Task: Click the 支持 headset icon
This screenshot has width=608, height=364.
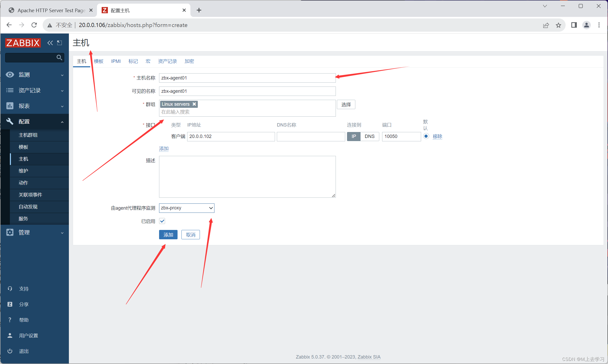Action: 10,289
